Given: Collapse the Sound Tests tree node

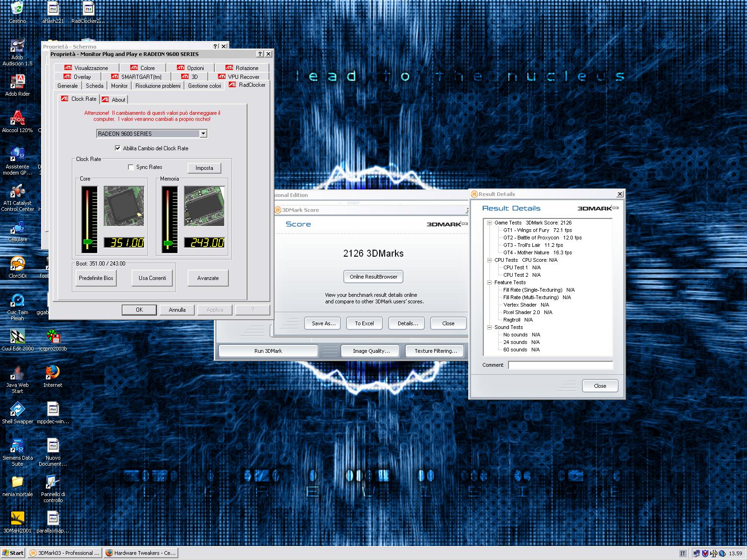Looking at the screenshot, I should point(489,327).
